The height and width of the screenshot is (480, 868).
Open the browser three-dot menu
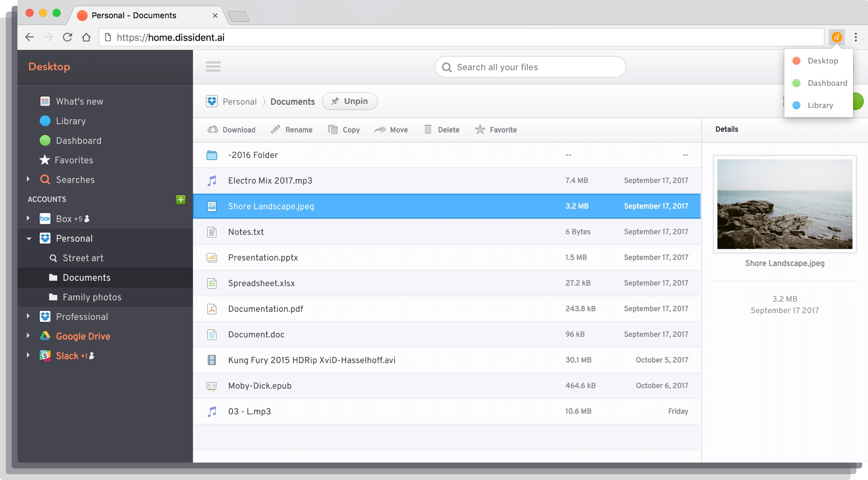856,37
